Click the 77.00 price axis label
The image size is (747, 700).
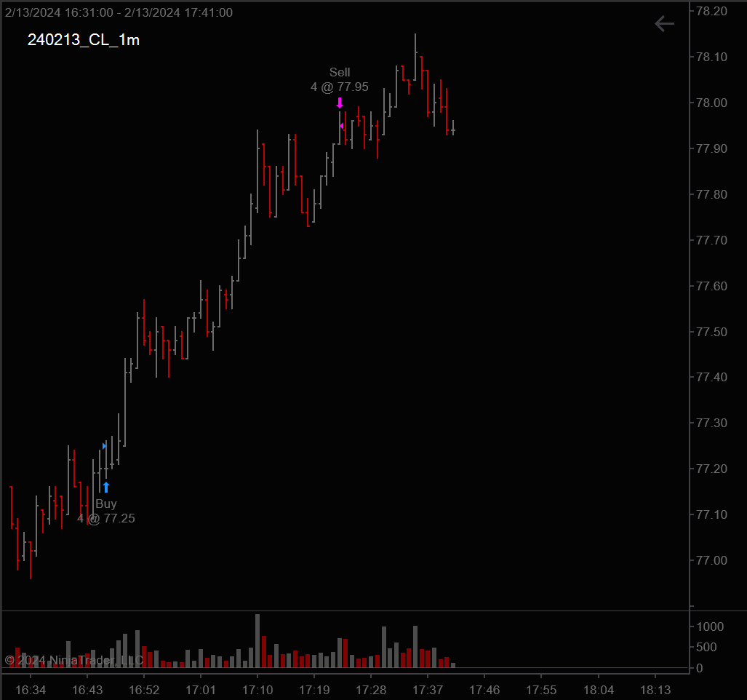coord(712,560)
